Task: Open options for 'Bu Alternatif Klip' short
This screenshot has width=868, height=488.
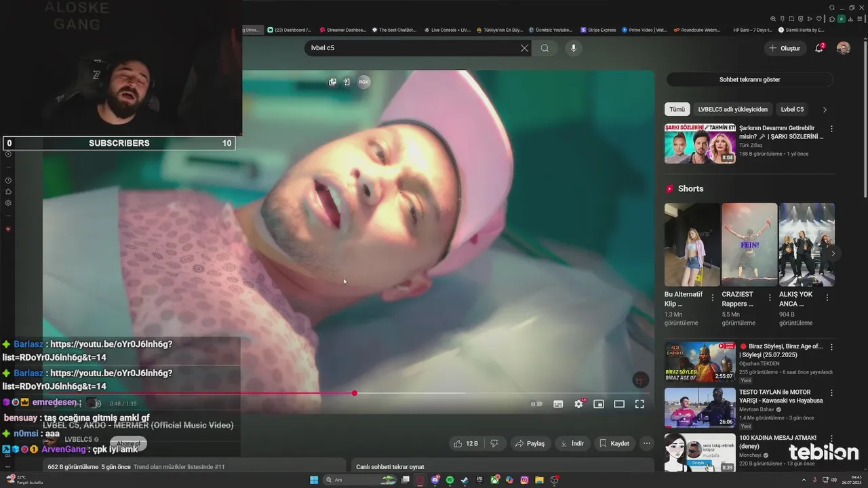Action: [x=713, y=298]
